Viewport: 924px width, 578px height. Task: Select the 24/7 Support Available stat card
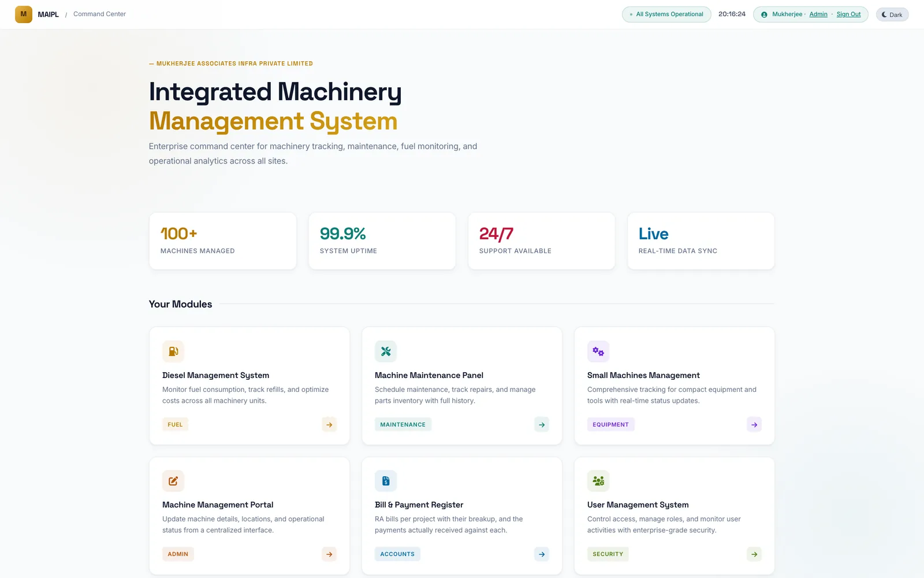pyautogui.click(x=542, y=241)
